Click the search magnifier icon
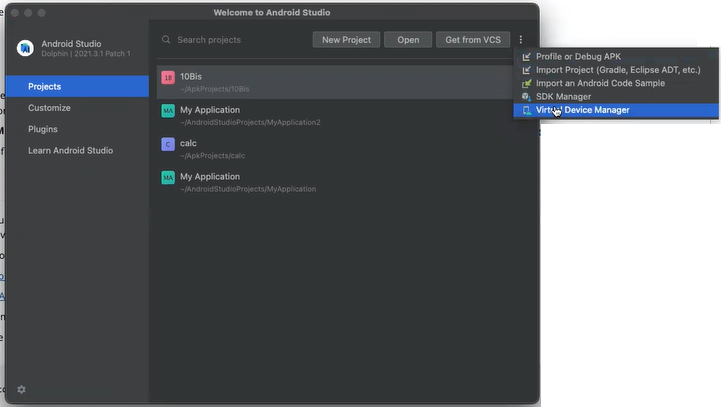 coord(166,40)
